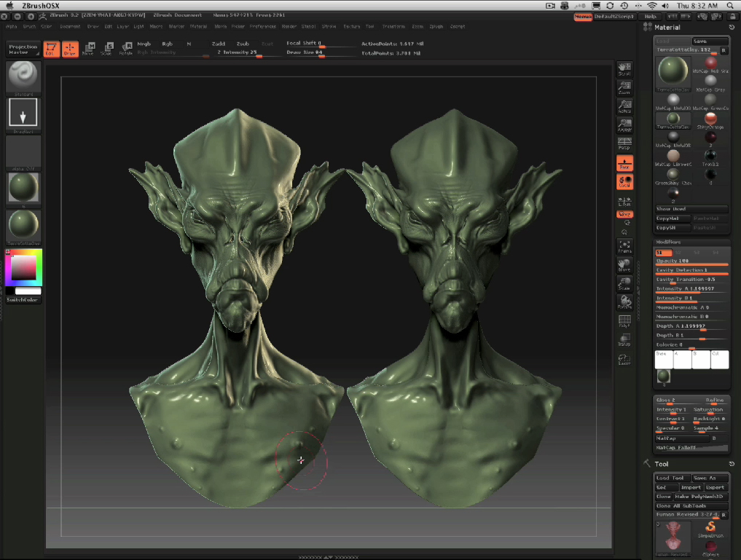Activate the Scale transform icon in top shelf
Image resolution: width=741 pixels, height=560 pixels.
[x=107, y=49]
